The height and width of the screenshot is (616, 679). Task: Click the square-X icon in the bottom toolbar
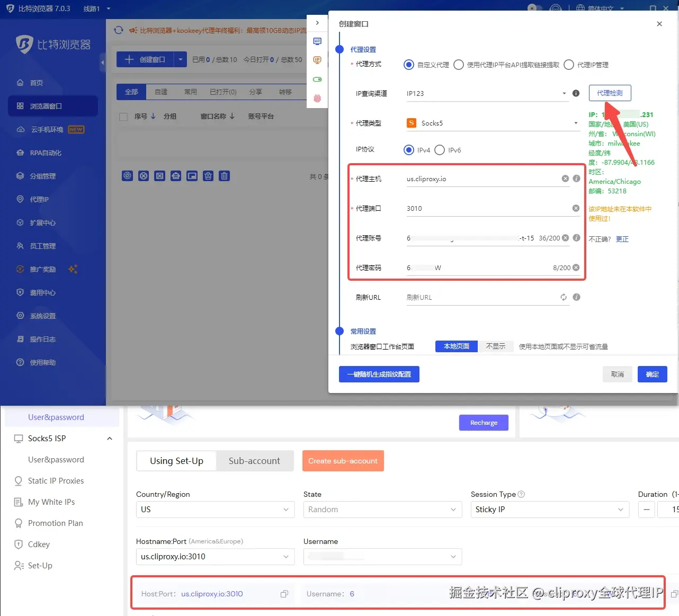[159, 176]
